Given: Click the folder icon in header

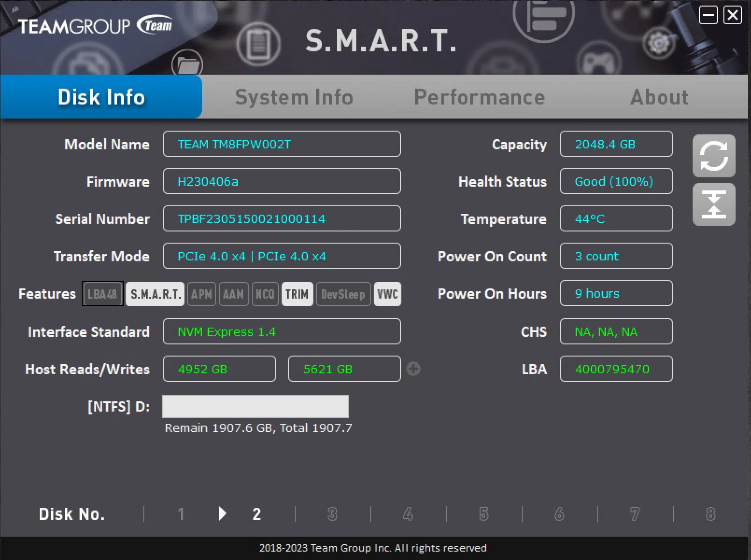Looking at the screenshot, I should [x=187, y=64].
